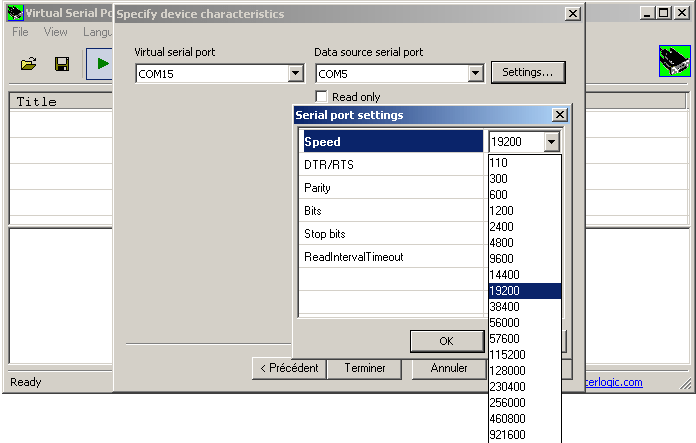Select highlighted 19200 list entry

(x=525, y=291)
